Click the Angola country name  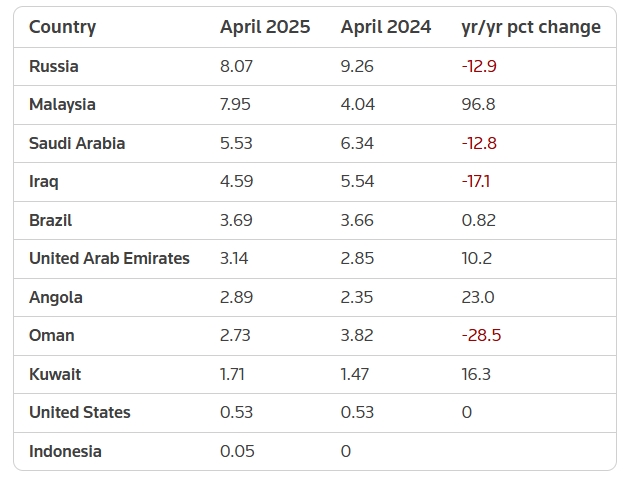(56, 297)
